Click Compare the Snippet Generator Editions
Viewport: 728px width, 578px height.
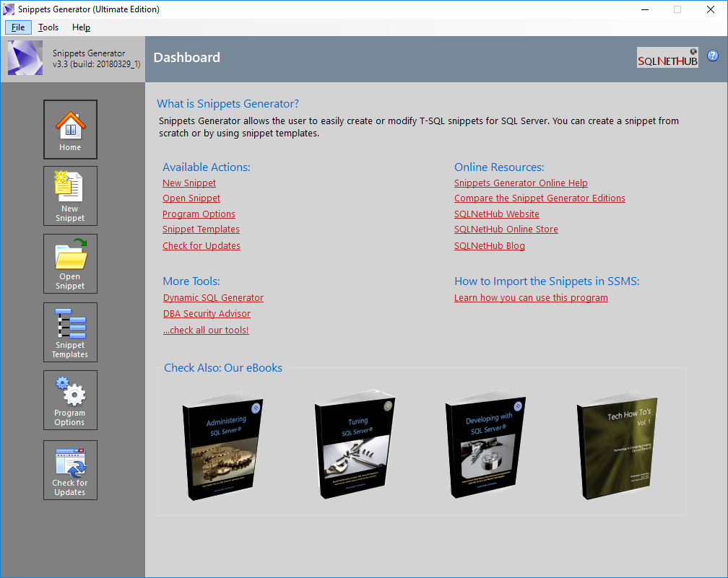click(539, 198)
